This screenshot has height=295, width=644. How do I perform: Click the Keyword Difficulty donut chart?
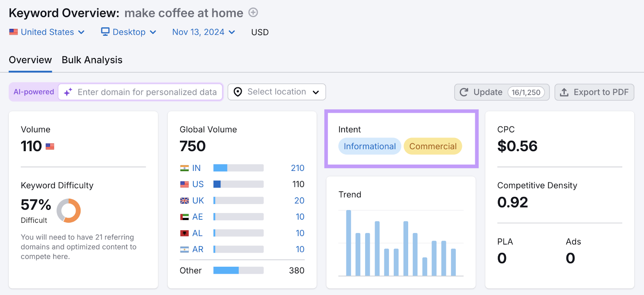(69, 210)
